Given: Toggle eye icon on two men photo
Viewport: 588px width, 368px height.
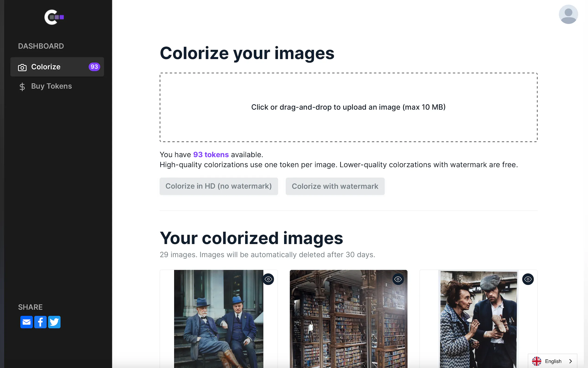Looking at the screenshot, I should [268, 279].
